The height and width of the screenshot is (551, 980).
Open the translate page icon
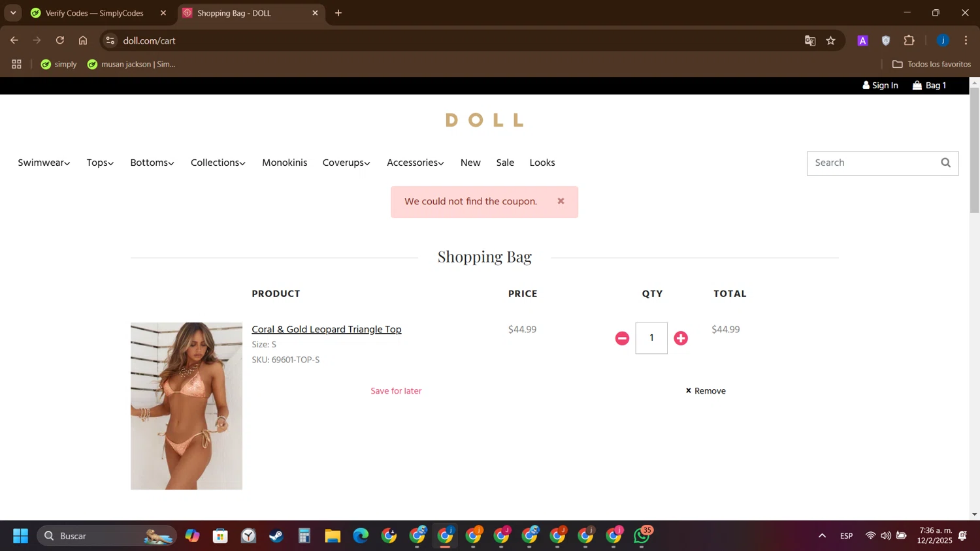coord(810,40)
